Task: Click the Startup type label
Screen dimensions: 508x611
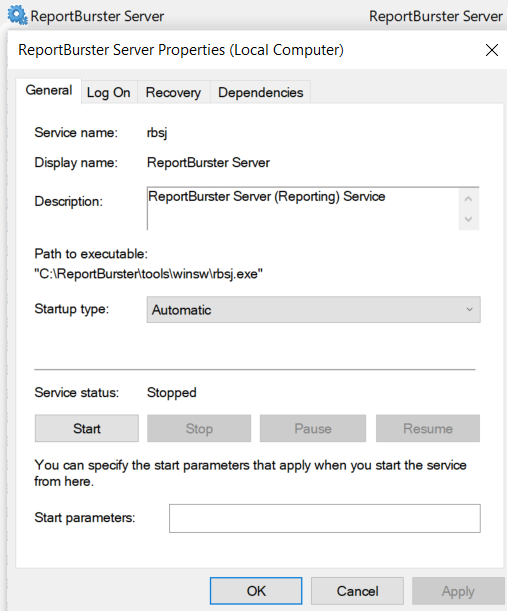Action: click(72, 309)
